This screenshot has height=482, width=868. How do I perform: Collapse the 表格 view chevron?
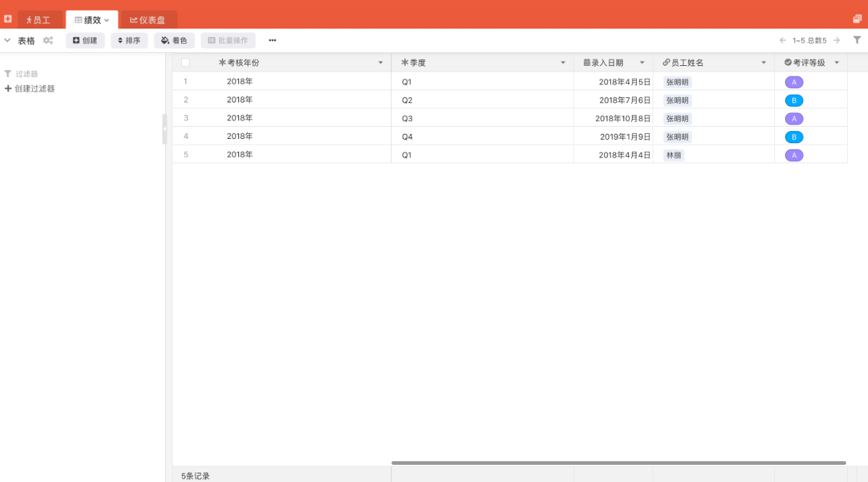[7, 41]
